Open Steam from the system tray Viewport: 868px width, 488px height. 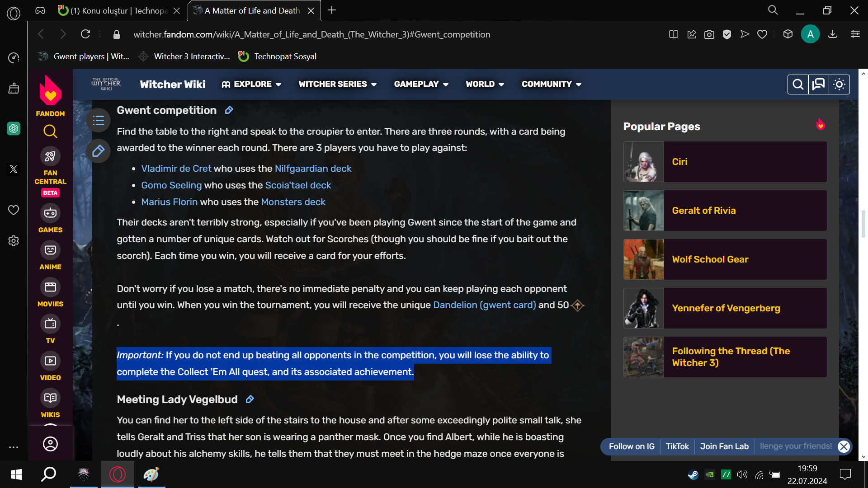point(693,474)
